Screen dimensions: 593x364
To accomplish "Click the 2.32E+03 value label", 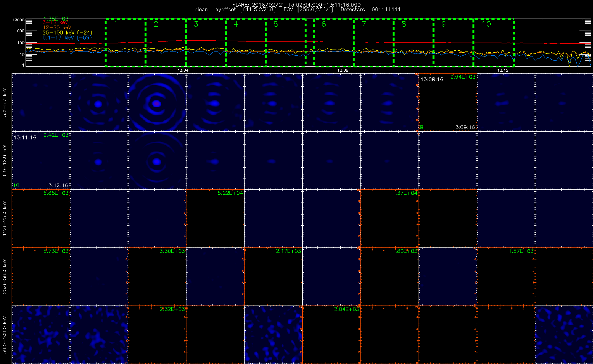I will click(x=172, y=309).
